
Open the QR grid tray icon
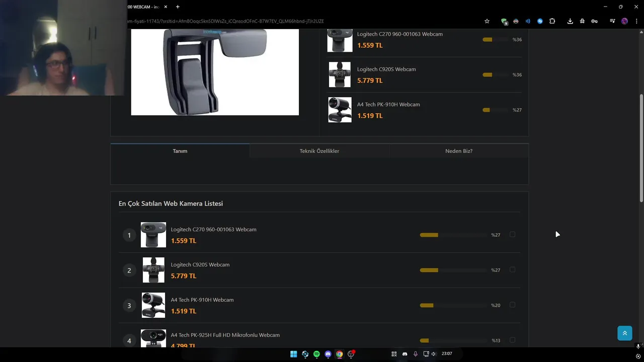394,354
